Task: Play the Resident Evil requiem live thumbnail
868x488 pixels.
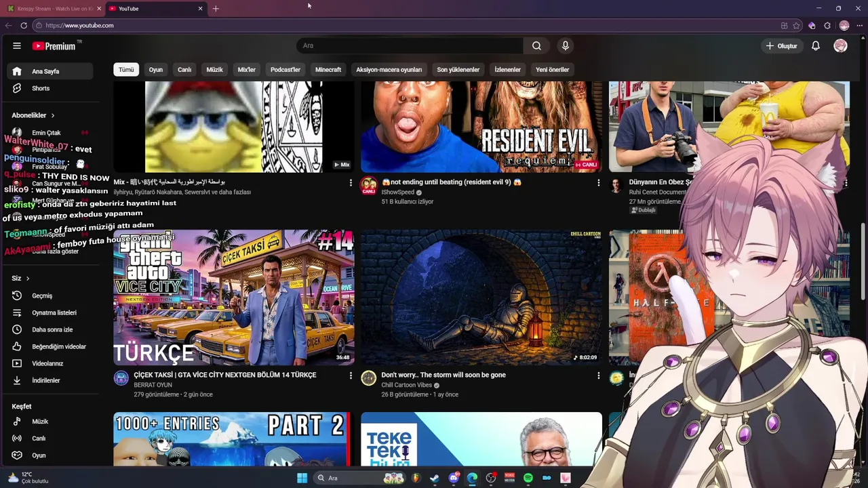Action: (x=481, y=127)
